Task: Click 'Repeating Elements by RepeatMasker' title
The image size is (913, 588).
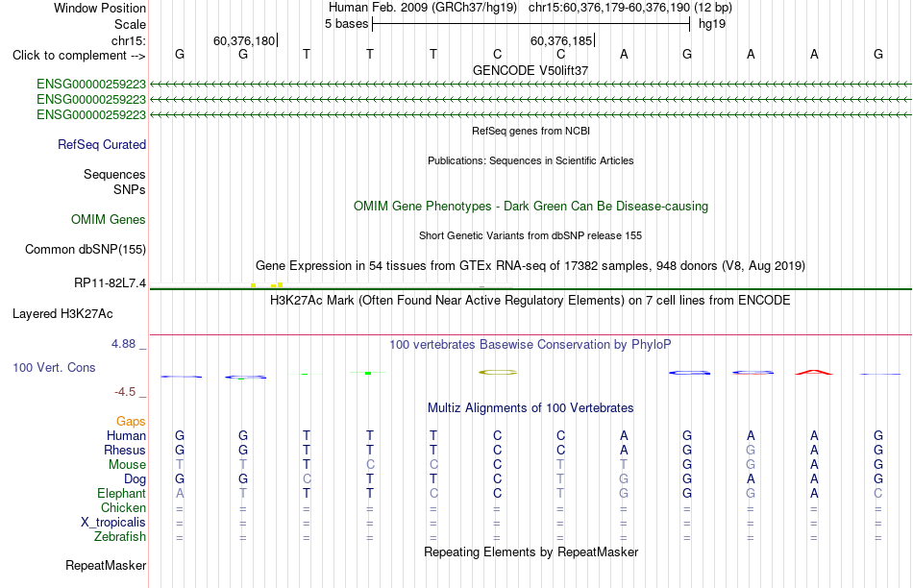Action: (531, 551)
